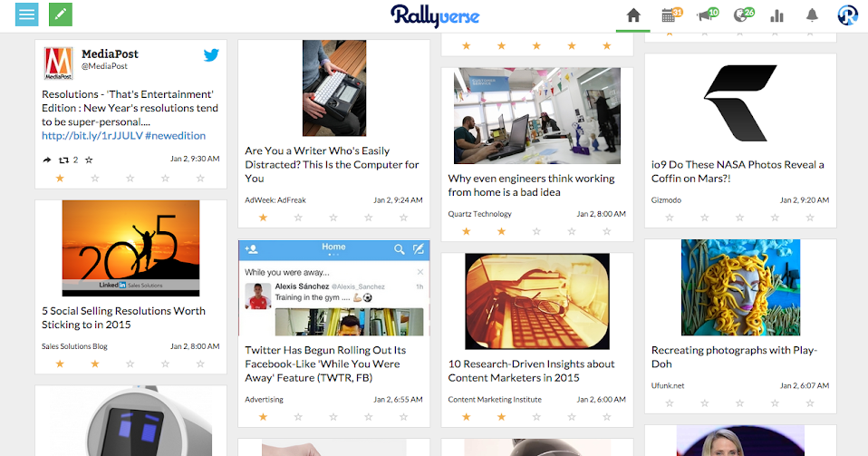Image resolution: width=868 pixels, height=456 pixels.
Task: Open the megaphone icon with badge 10
Action: tap(707, 15)
